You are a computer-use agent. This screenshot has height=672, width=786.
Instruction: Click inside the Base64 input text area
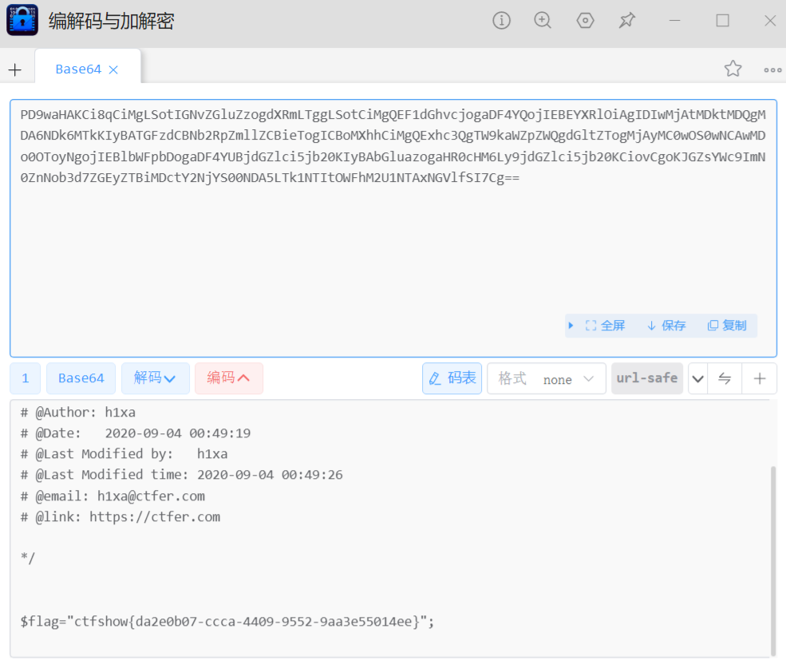pos(393,228)
